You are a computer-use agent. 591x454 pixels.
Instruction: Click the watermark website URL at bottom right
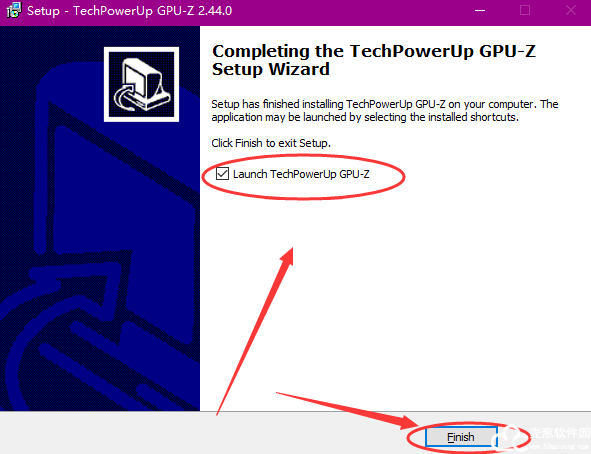pos(559,447)
